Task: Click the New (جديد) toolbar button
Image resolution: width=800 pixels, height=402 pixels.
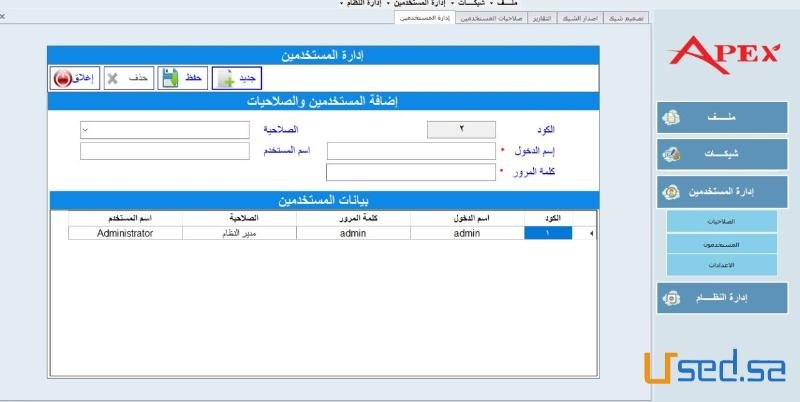Action: tap(236, 78)
